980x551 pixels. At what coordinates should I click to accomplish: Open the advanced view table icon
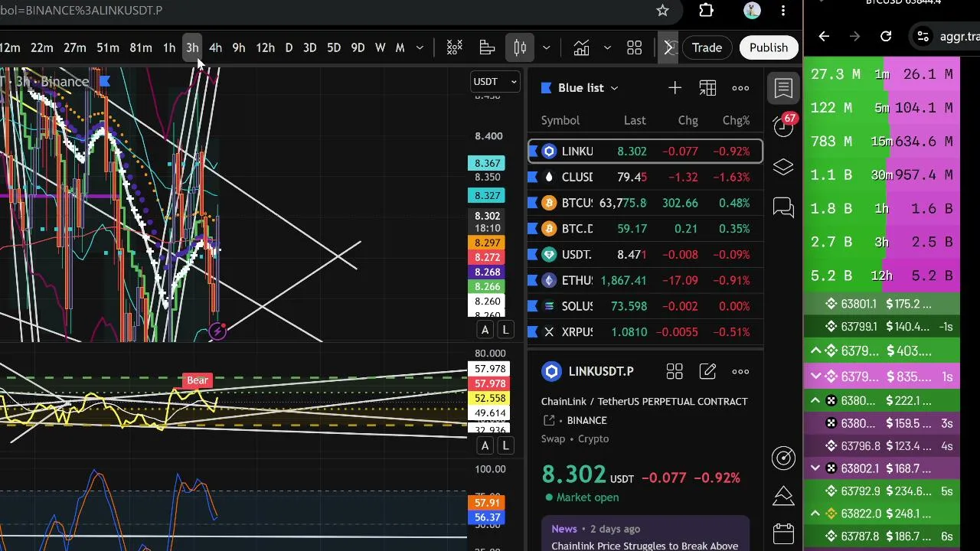pos(707,88)
